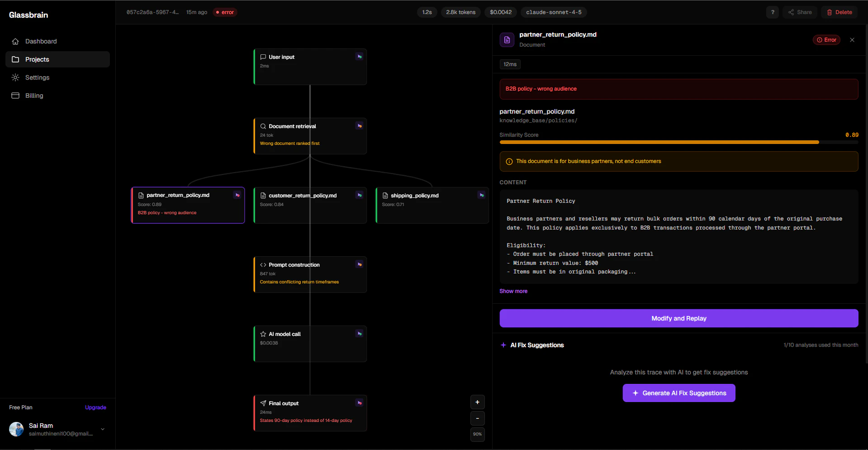The image size is (868, 450).
Task: Open the account menu chevron next to Sai Ram
Action: 102,429
